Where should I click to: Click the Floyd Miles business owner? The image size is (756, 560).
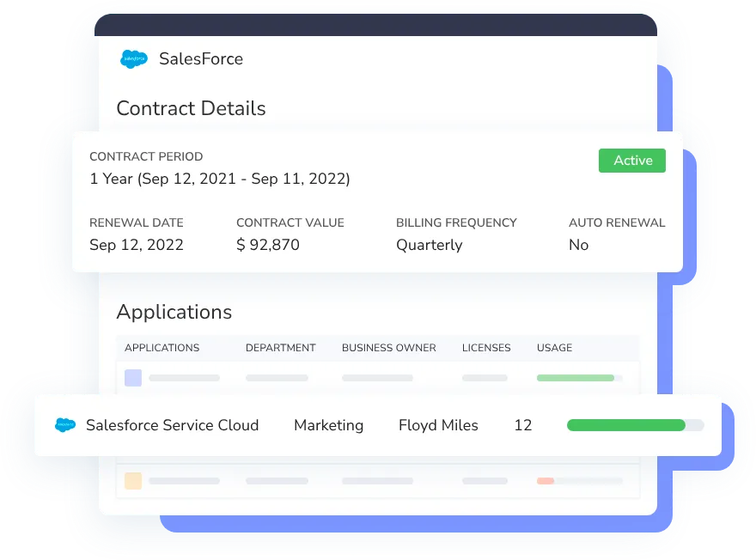click(438, 425)
